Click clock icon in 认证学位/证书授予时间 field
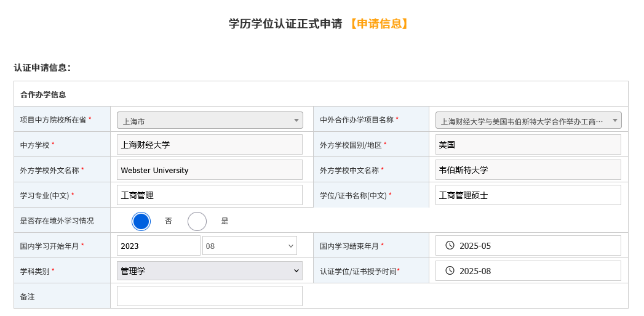644x316 pixels. click(x=450, y=271)
